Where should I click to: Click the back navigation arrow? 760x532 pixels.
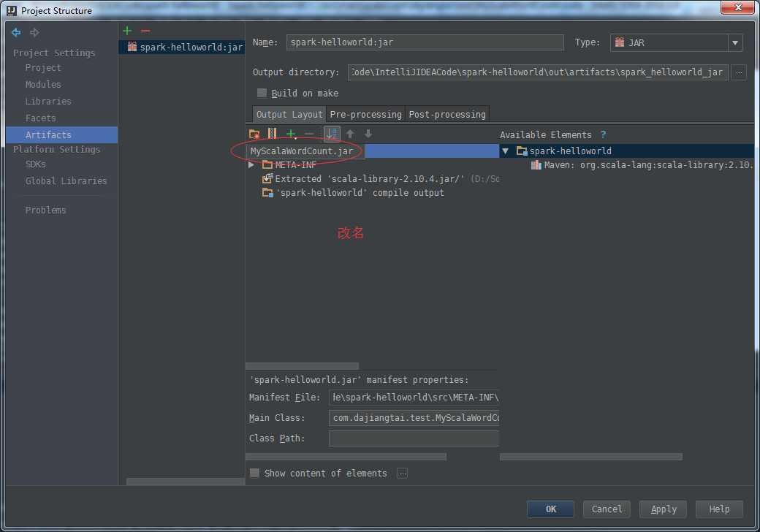16,32
